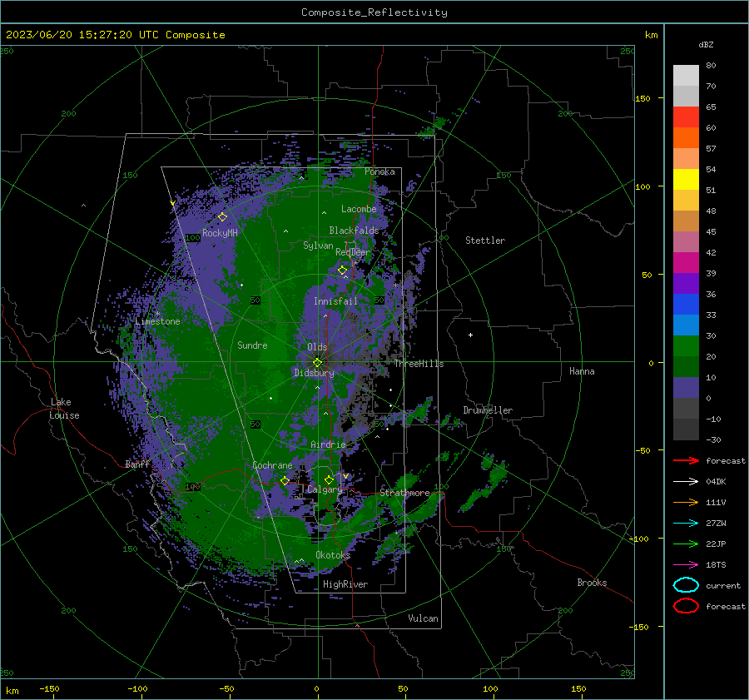
Task: Click the yellow radar-center marker above Didsbury
Action: [317, 363]
